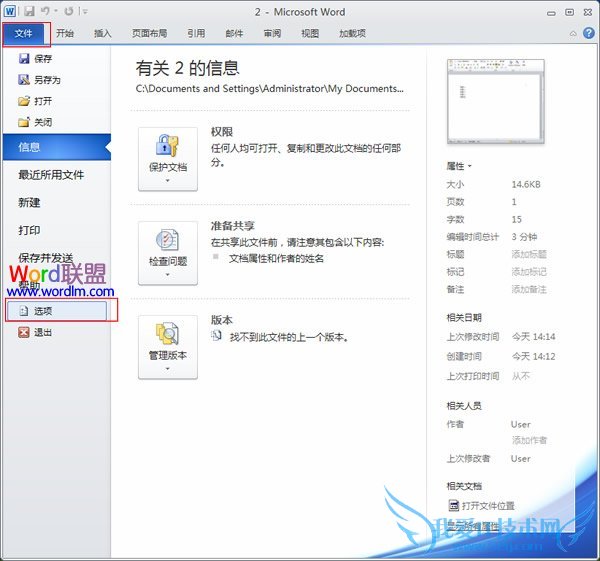Switch to the 引用 ribbon tab
This screenshot has width=600, height=561.
pyautogui.click(x=196, y=34)
